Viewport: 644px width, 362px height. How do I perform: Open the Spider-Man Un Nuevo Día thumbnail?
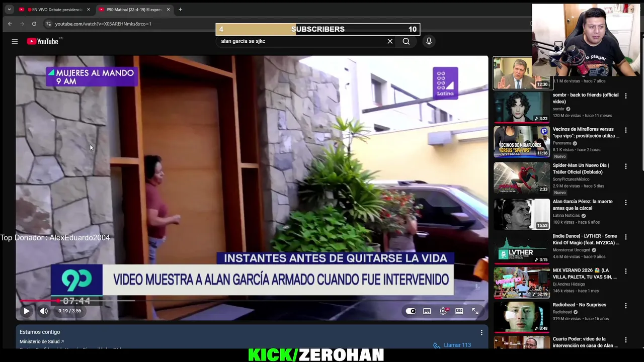click(x=522, y=177)
